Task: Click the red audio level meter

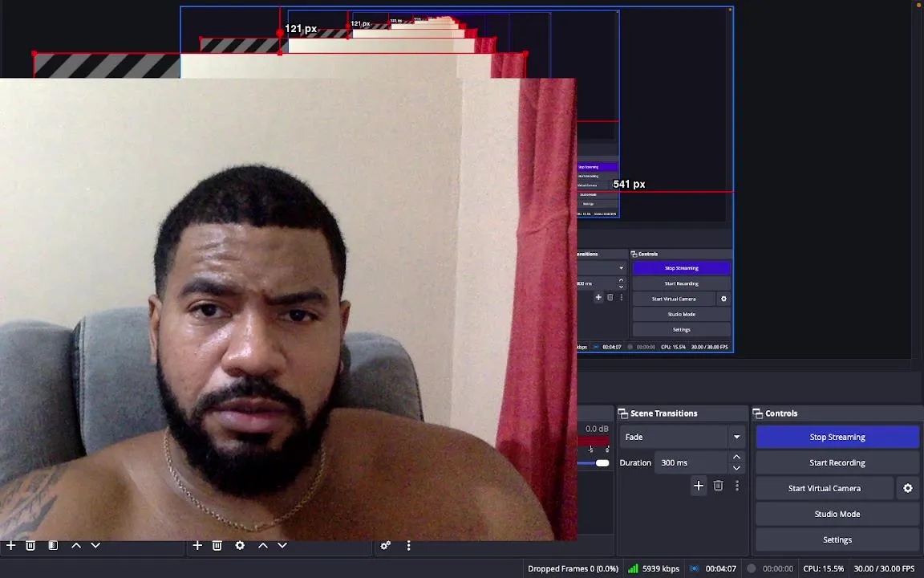Action: (593, 441)
